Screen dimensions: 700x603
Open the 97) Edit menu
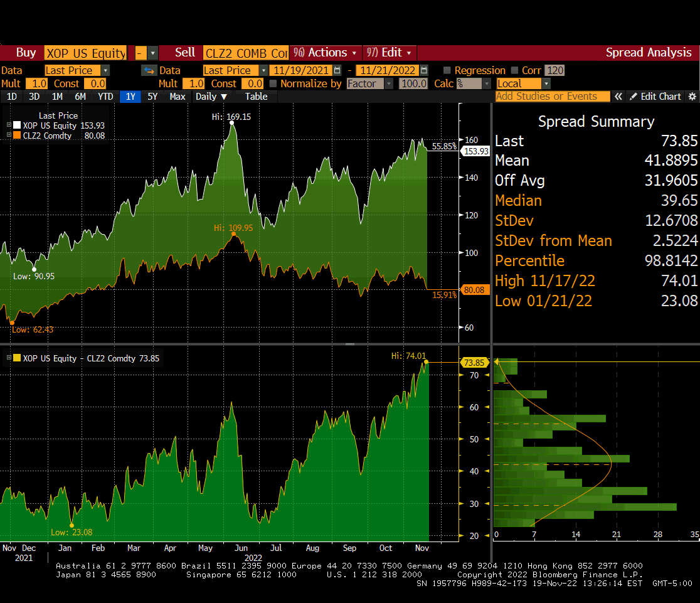coord(390,53)
